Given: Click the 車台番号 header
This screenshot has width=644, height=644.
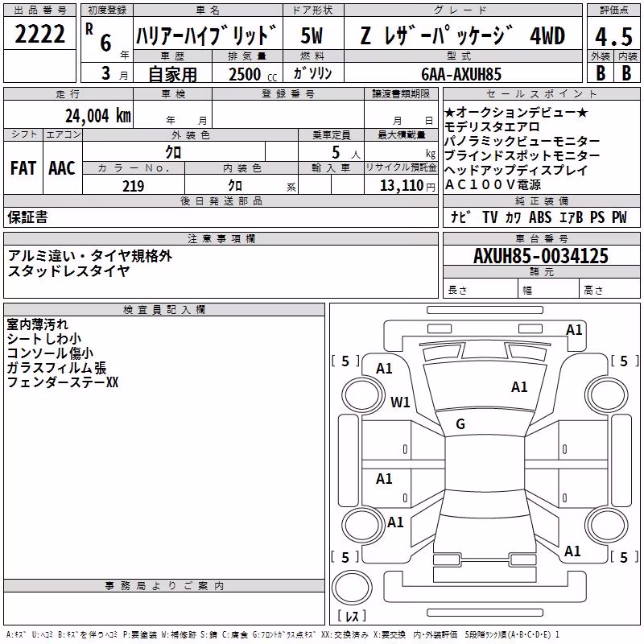Looking at the screenshot, I should point(542,238).
